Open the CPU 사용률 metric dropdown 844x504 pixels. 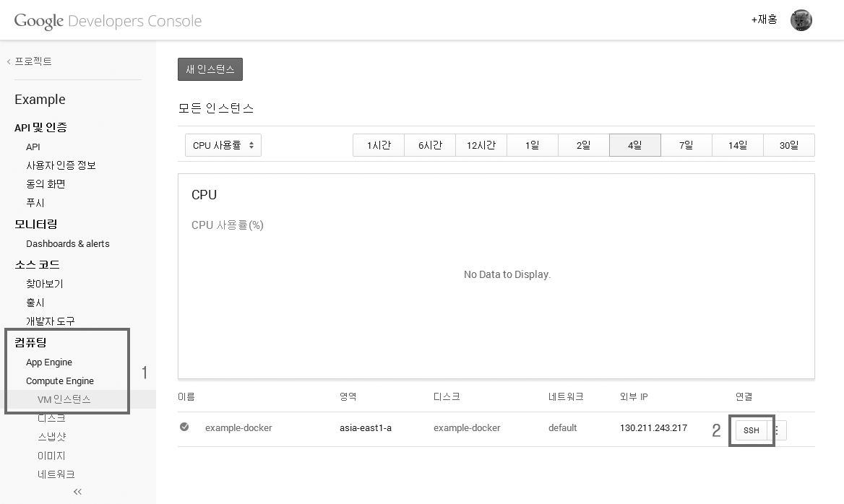pos(223,145)
